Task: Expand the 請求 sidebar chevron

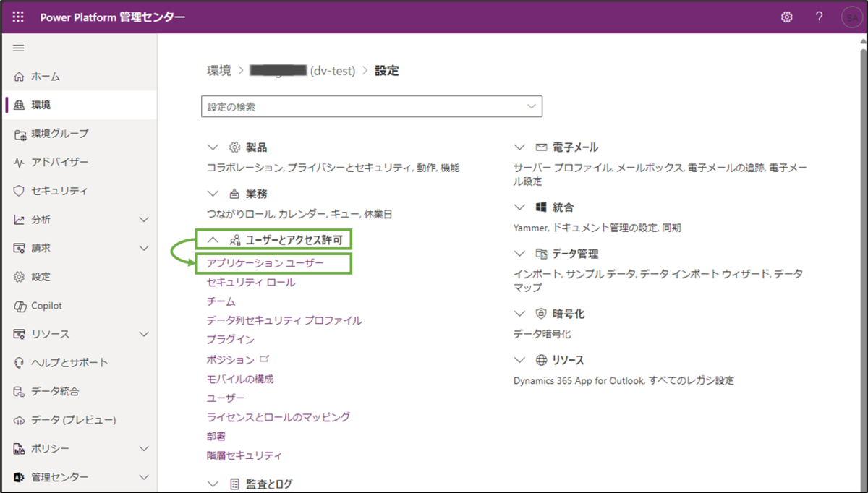Action: pos(143,248)
